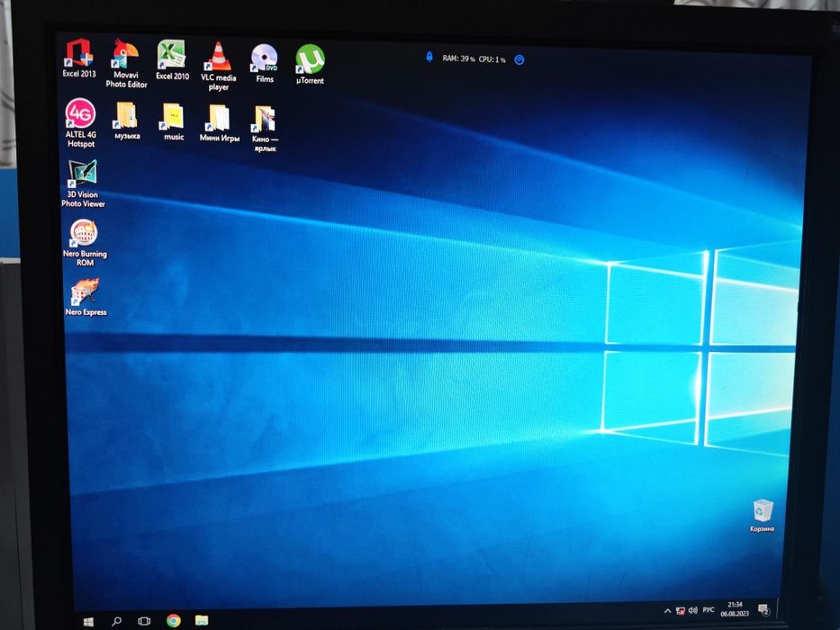Viewport: 840px width, 630px height.
Task: Launch Google Chrome from the taskbar
Action: (173, 621)
